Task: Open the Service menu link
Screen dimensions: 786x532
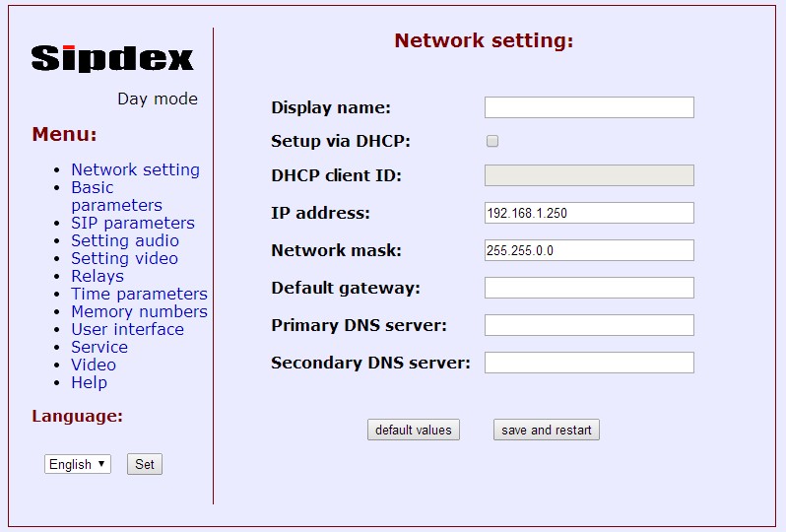Action: pyautogui.click(x=99, y=347)
